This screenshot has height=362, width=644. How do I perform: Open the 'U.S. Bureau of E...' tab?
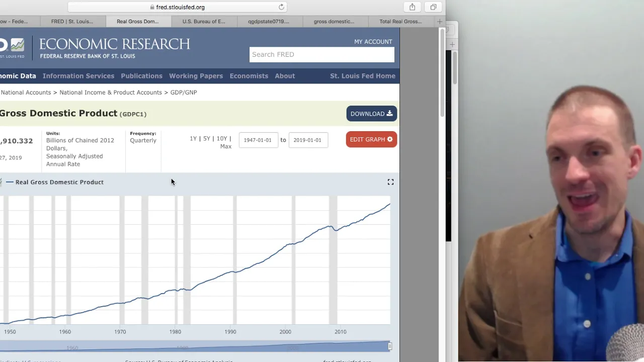[204, 21]
